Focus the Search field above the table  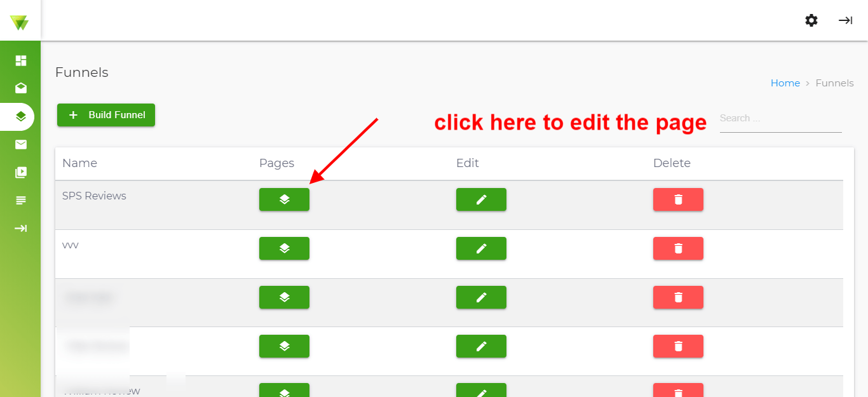[780, 119]
